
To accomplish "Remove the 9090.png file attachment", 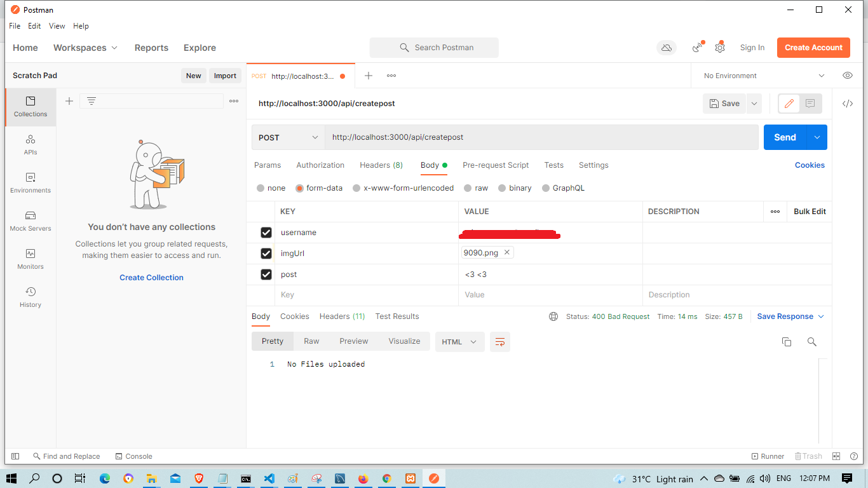I will (x=506, y=252).
